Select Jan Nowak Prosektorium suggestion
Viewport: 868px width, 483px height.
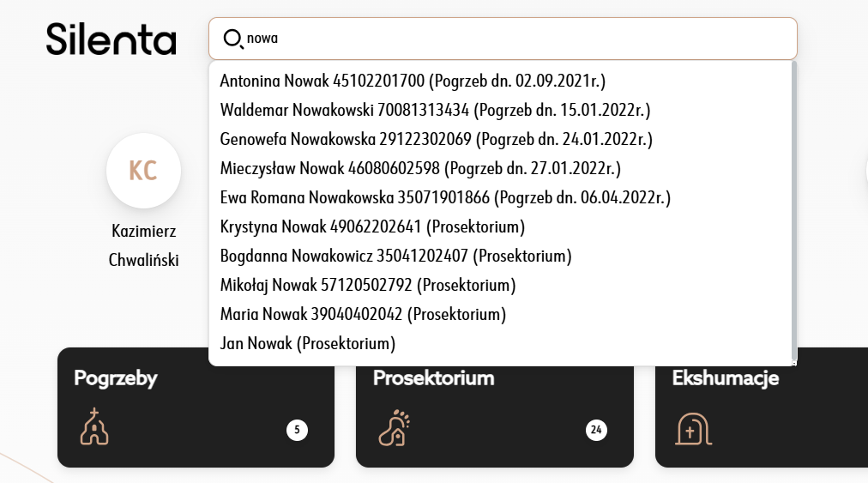click(307, 343)
